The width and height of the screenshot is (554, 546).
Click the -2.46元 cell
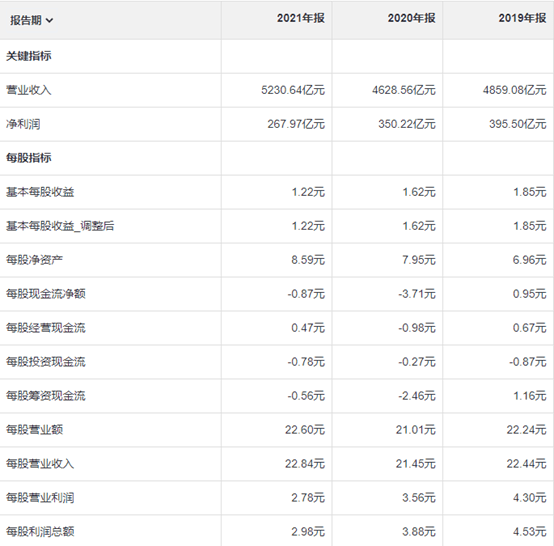point(417,395)
